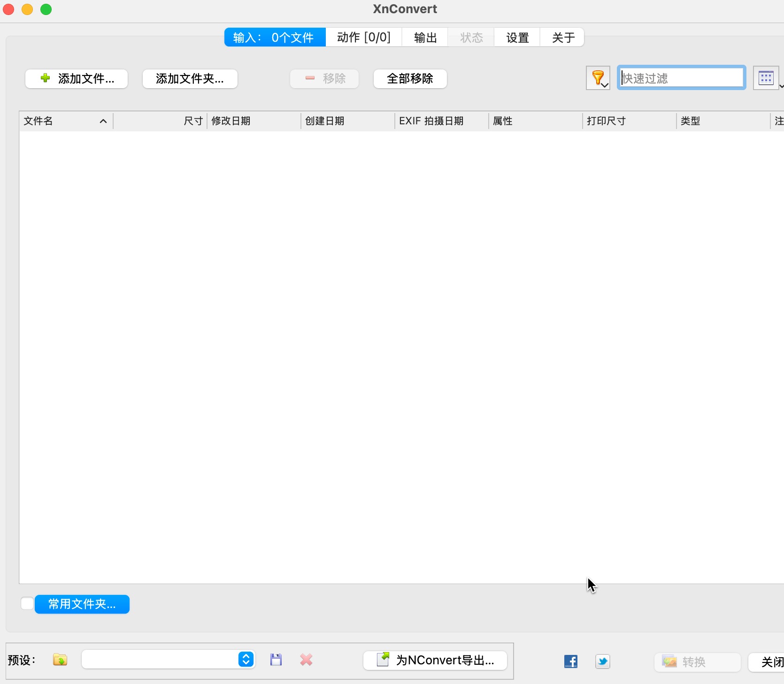Click the yellow minimize window button
This screenshot has height=684, width=784.
[x=27, y=9]
